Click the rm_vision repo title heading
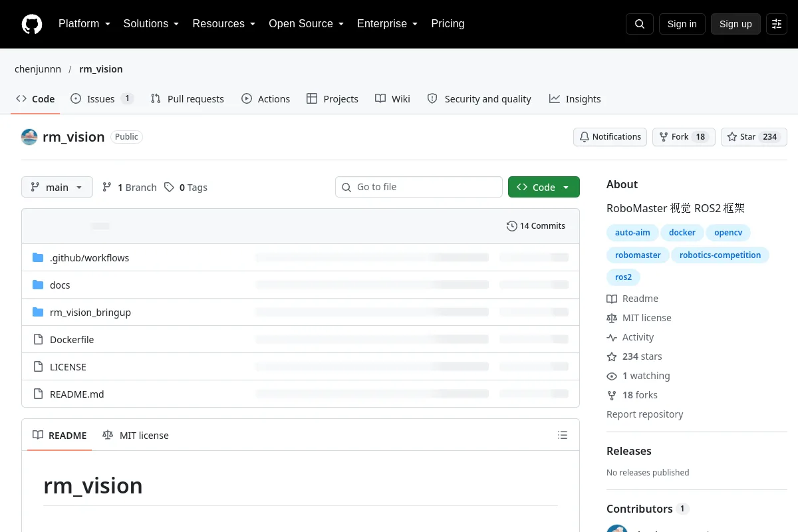This screenshot has height=532, width=798. point(73,137)
